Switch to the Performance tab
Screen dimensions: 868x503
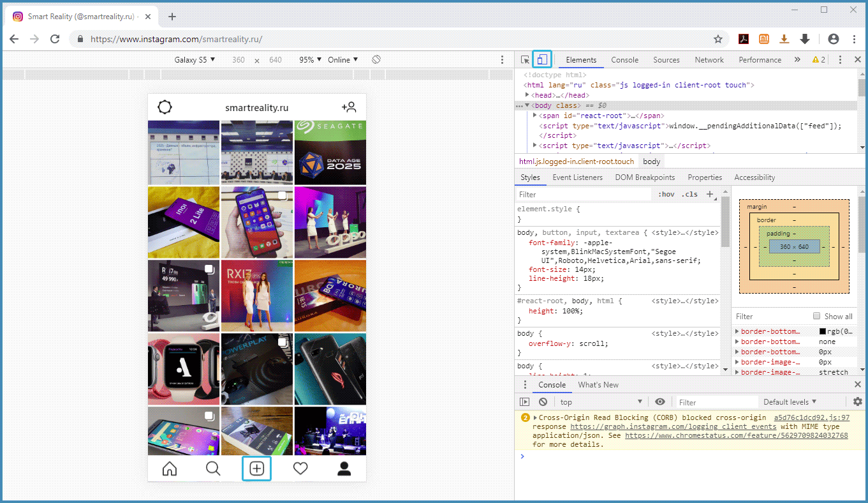pos(760,59)
